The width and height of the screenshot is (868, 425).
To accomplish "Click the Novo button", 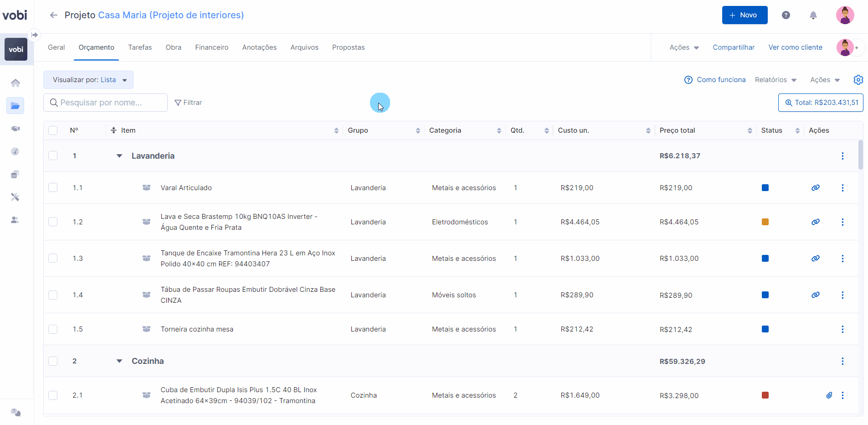I will click(x=745, y=16).
